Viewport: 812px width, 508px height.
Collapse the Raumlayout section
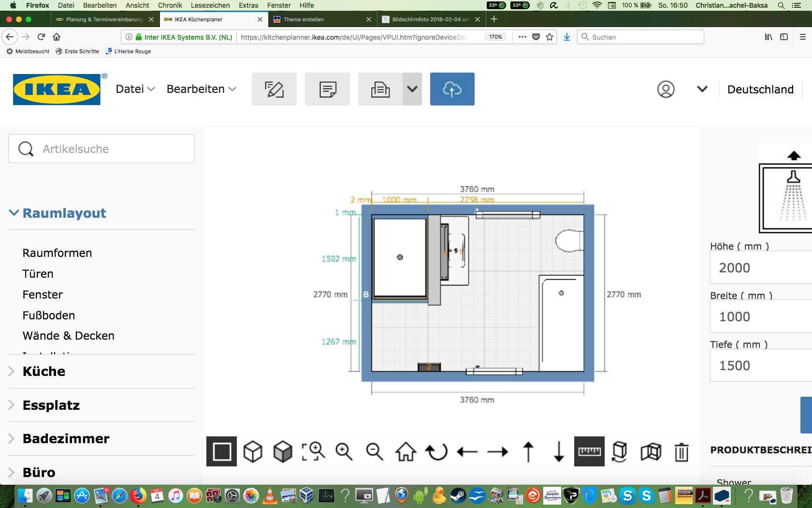58,213
